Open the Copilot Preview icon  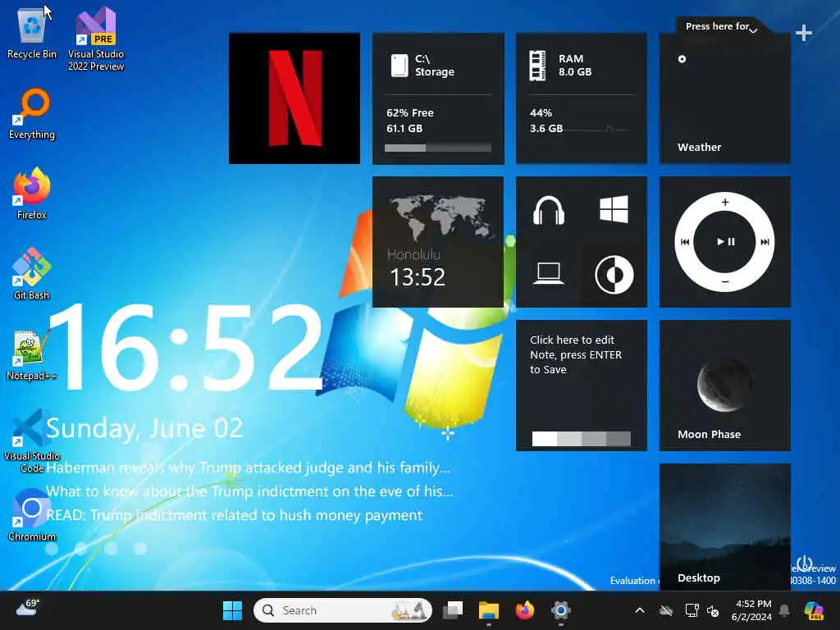(x=814, y=610)
